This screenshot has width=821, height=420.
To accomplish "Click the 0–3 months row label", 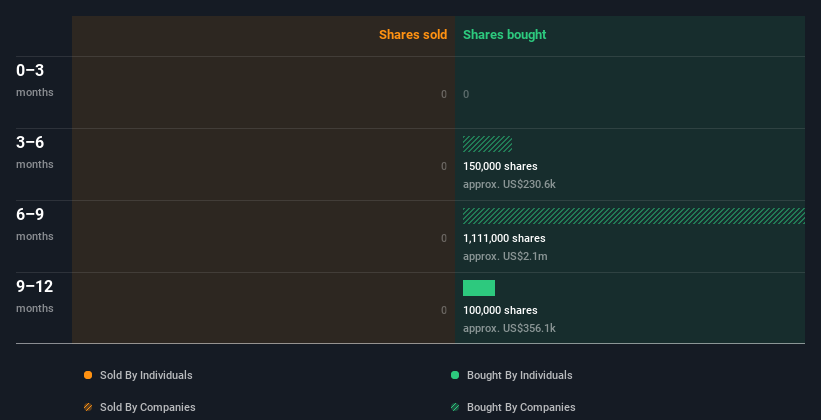I will 35,80.
